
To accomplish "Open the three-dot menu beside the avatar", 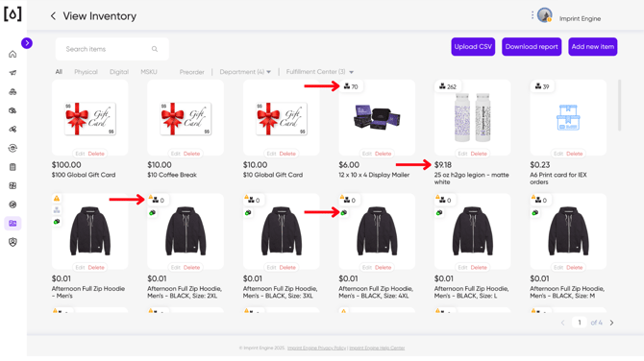I will pyautogui.click(x=533, y=15).
